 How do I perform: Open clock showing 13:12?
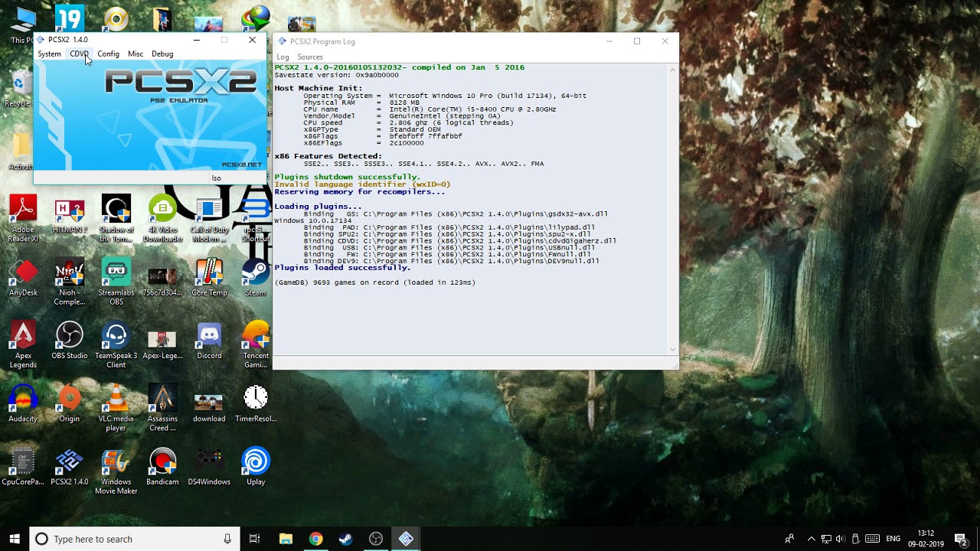pos(926,539)
